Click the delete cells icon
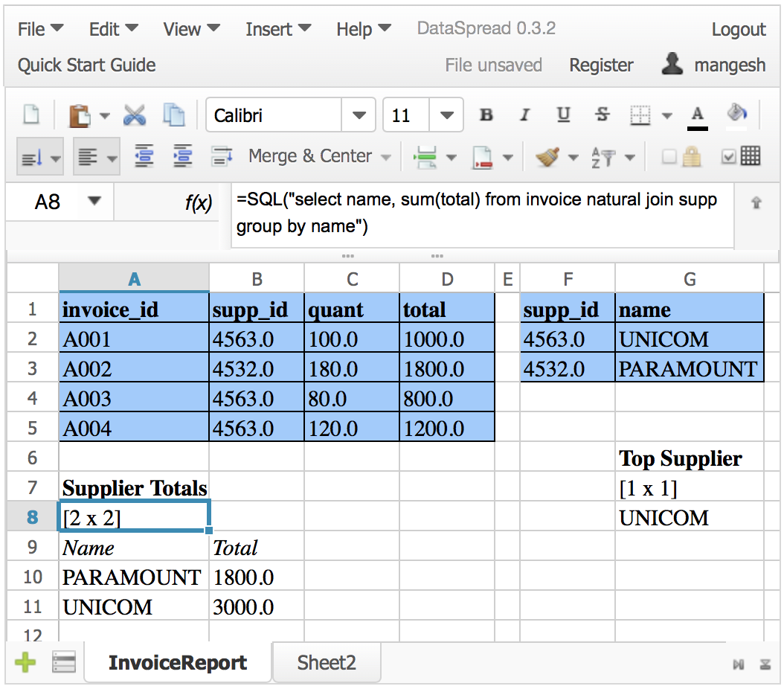 coord(483,158)
